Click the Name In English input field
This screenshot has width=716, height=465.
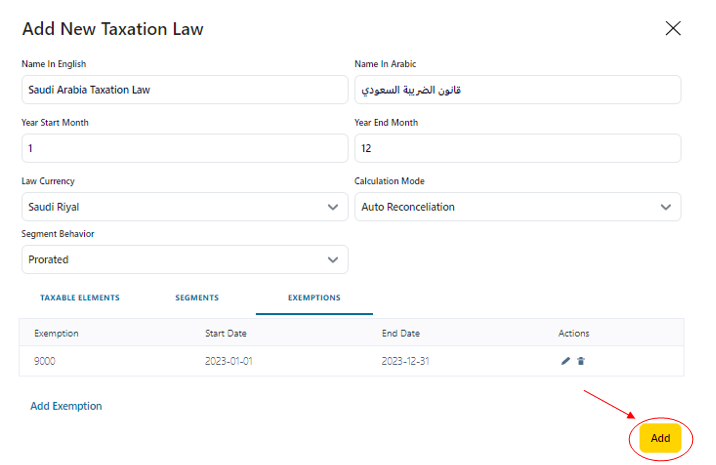pos(184,90)
